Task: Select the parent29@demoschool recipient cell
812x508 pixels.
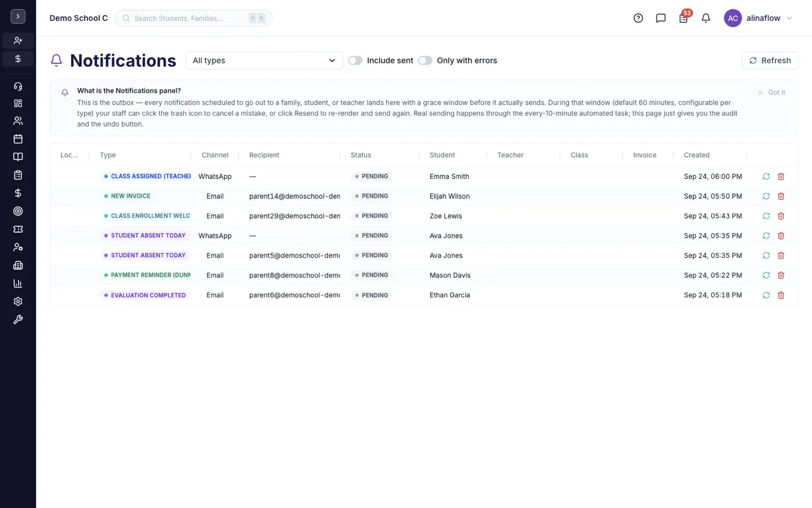Action: pyautogui.click(x=295, y=216)
